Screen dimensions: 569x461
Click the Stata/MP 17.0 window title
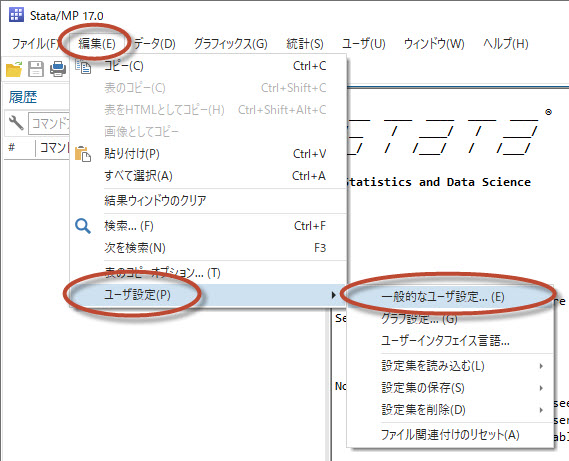(66, 16)
